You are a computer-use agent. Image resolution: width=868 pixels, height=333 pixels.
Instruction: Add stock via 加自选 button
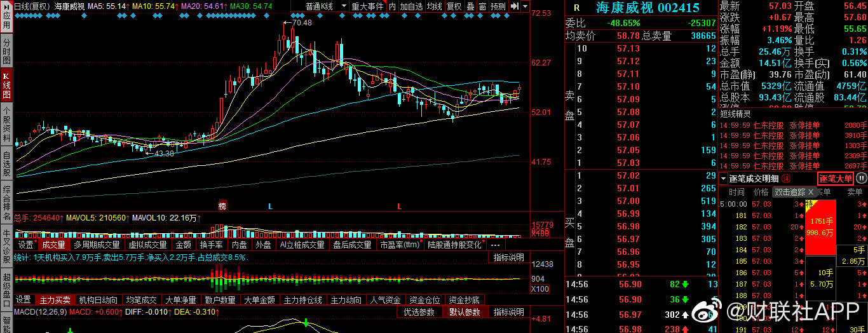(411, 6)
